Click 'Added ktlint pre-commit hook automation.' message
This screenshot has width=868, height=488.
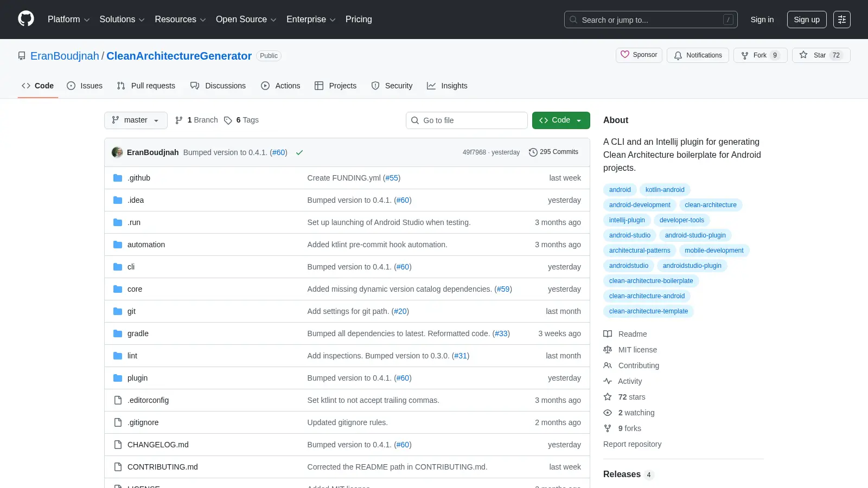[377, 245]
